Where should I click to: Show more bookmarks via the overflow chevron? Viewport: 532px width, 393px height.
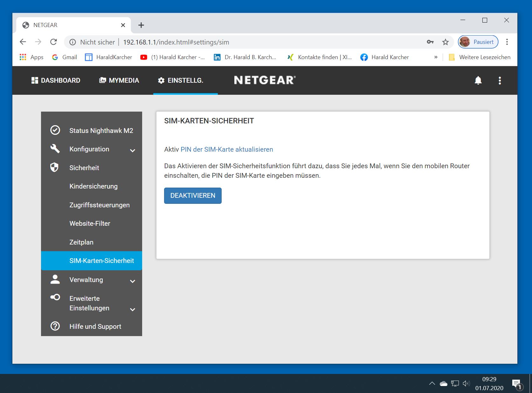tap(436, 57)
